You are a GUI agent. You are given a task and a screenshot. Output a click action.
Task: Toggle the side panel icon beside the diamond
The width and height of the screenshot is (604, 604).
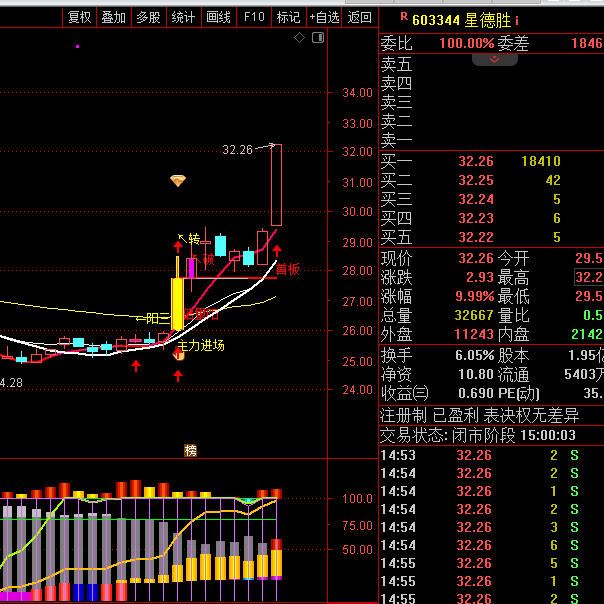tap(316, 38)
